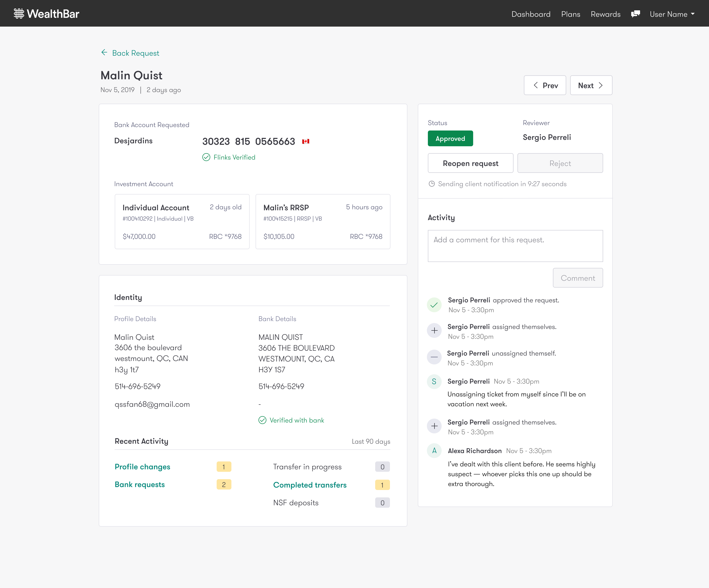Screen dimensions: 709x588
Task: Expand the User Name dropdown
Action: pyautogui.click(x=672, y=14)
